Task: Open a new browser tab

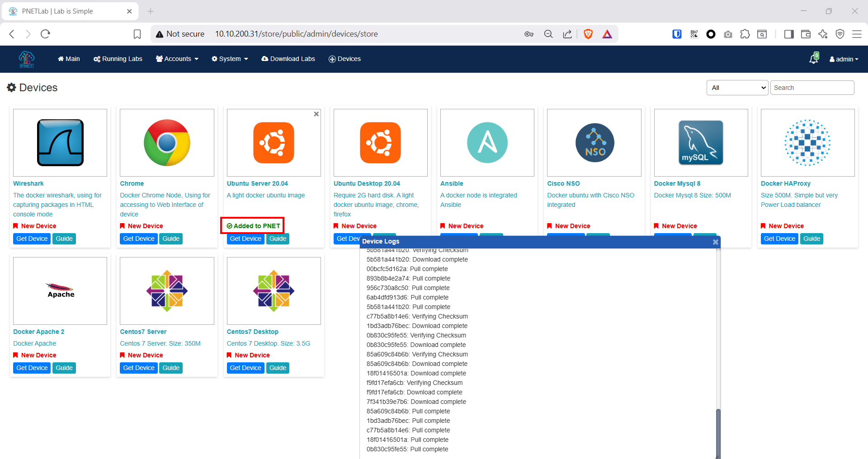Action: 151,11
